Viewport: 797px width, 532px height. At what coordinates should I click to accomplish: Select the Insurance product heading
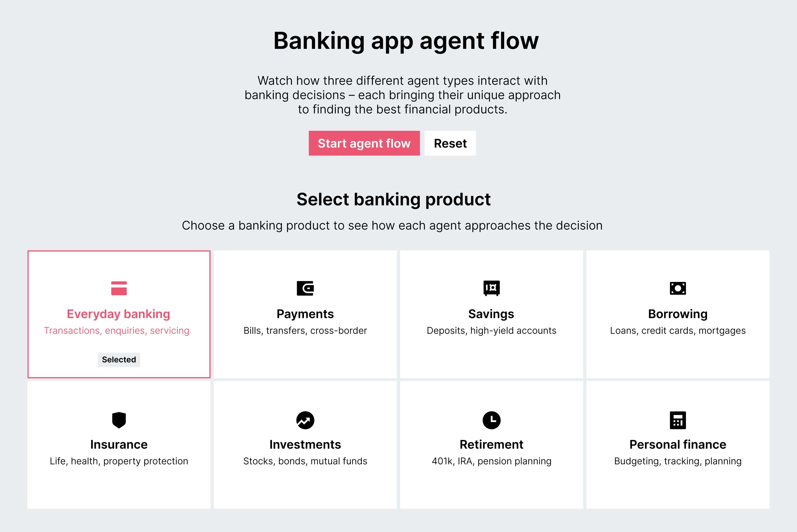[x=119, y=444]
